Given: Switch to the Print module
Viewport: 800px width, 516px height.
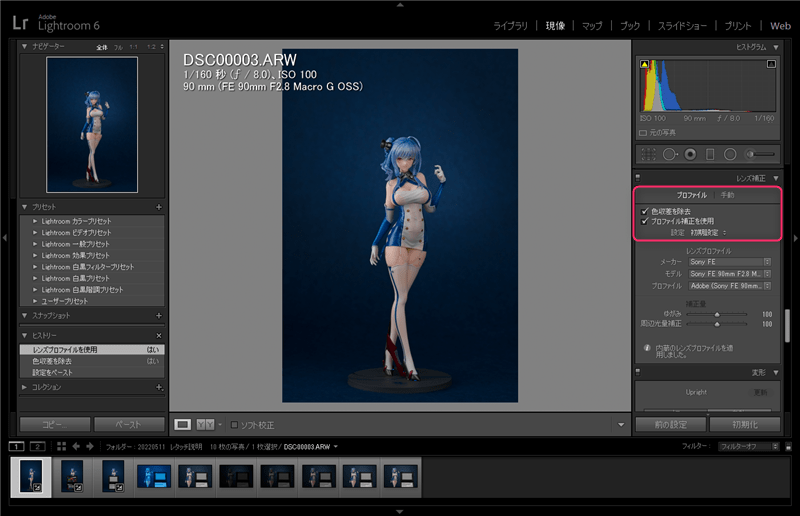Looking at the screenshot, I should pos(738,26).
